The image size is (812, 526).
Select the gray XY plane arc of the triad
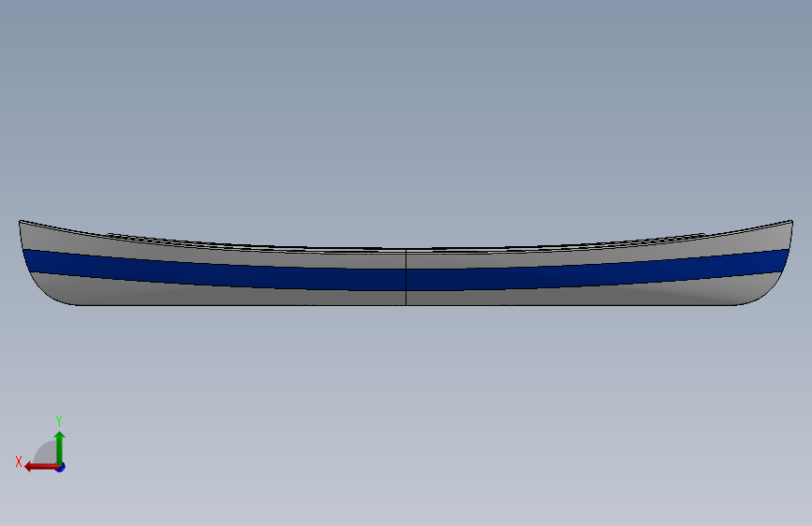tap(46, 453)
